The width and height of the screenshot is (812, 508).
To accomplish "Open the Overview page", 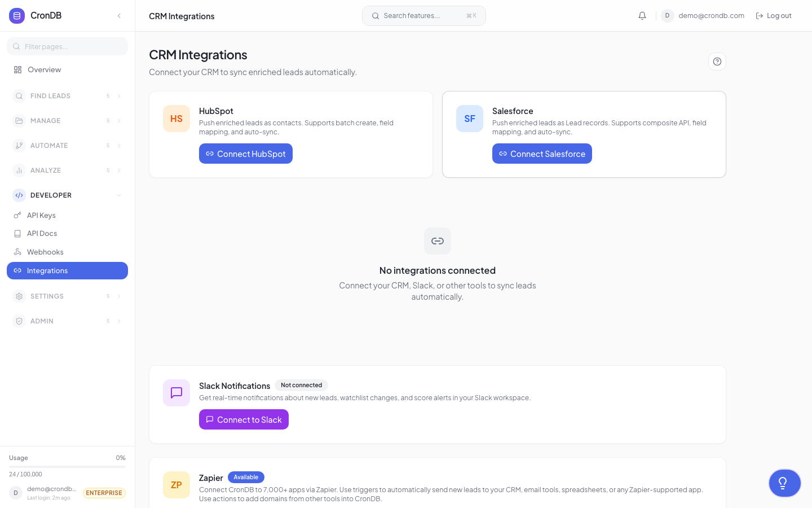I will 67,70.
